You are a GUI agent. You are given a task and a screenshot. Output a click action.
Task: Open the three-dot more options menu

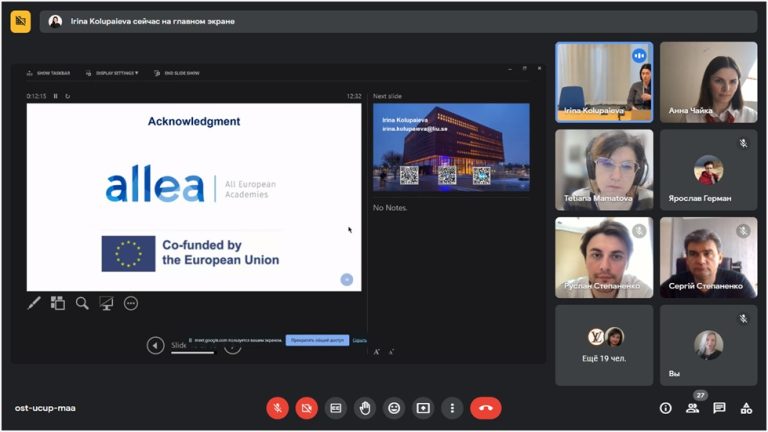(452, 408)
